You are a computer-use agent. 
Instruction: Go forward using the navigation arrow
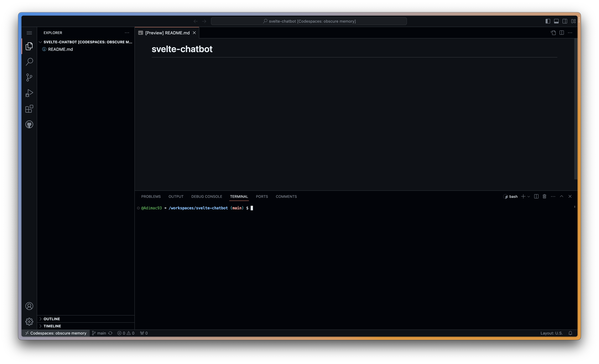[x=204, y=21]
